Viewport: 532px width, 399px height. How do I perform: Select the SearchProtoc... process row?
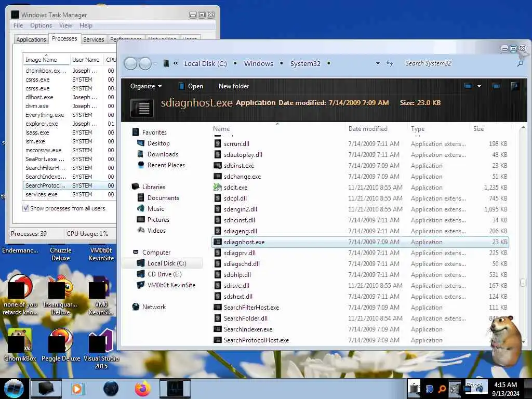(69, 185)
